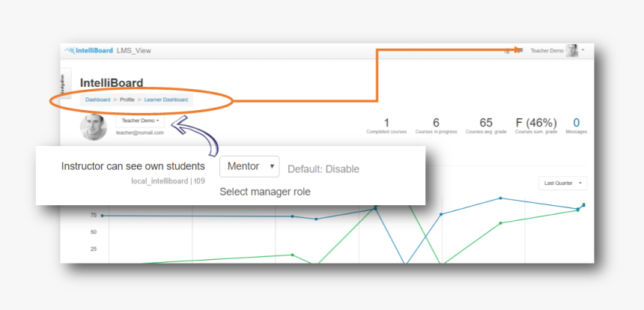Click the Courses avg. grade value
Image resolution: width=644 pixels, height=310 pixels.
pyautogui.click(x=486, y=124)
